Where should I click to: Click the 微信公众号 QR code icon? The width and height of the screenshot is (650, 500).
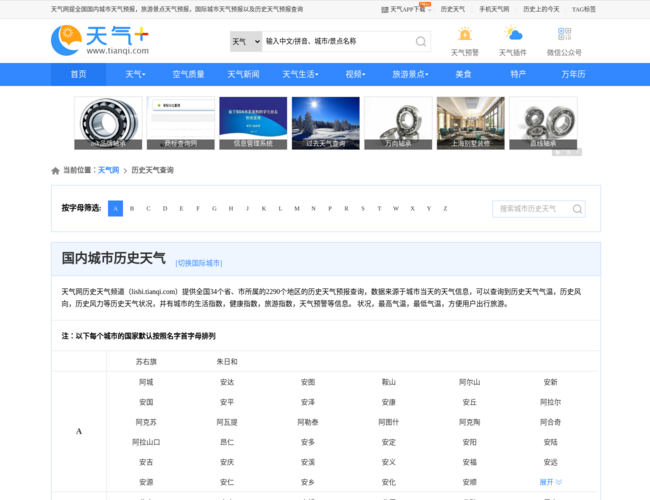coord(564,34)
